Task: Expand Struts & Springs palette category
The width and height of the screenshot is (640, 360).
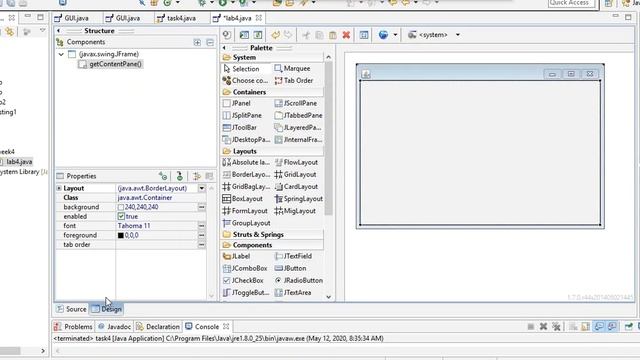Action: click(273, 235)
